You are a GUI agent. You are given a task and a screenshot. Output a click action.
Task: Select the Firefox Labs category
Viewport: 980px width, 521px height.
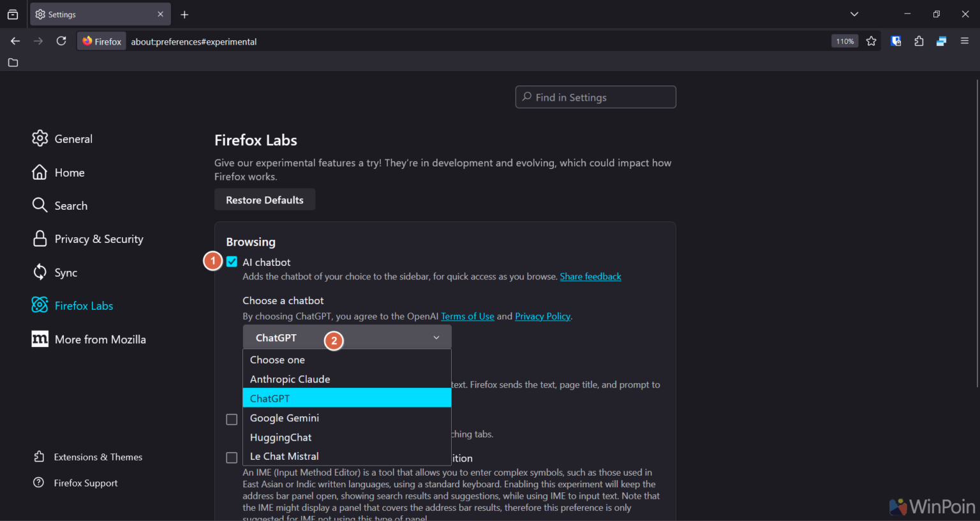point(72,305)
